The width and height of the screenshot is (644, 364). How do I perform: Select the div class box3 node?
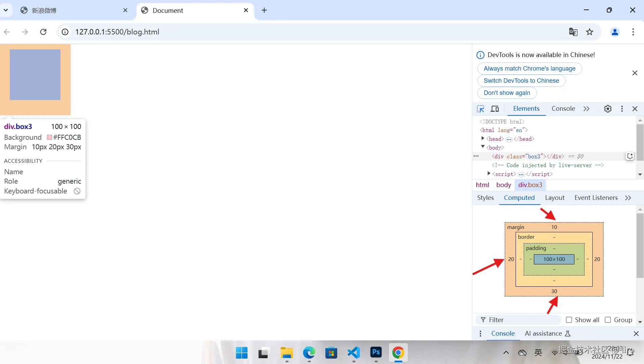[x=528, y=156]
